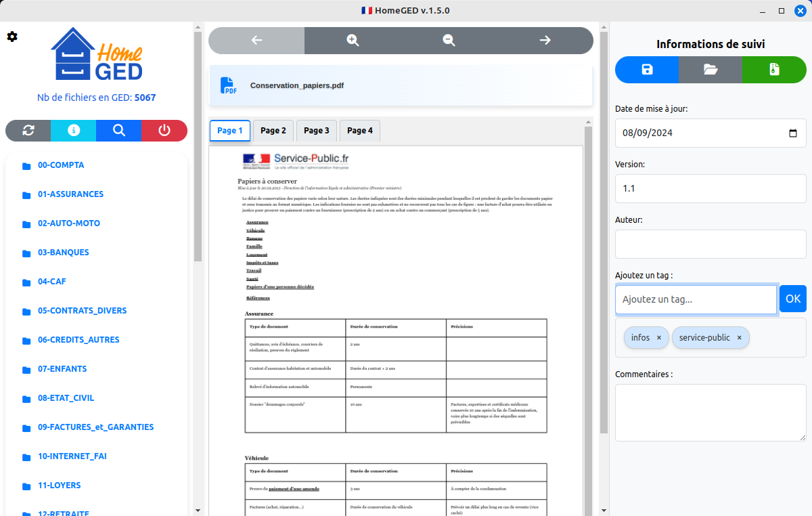Open the 03-BANQUES folder

[x=63, y=253]
